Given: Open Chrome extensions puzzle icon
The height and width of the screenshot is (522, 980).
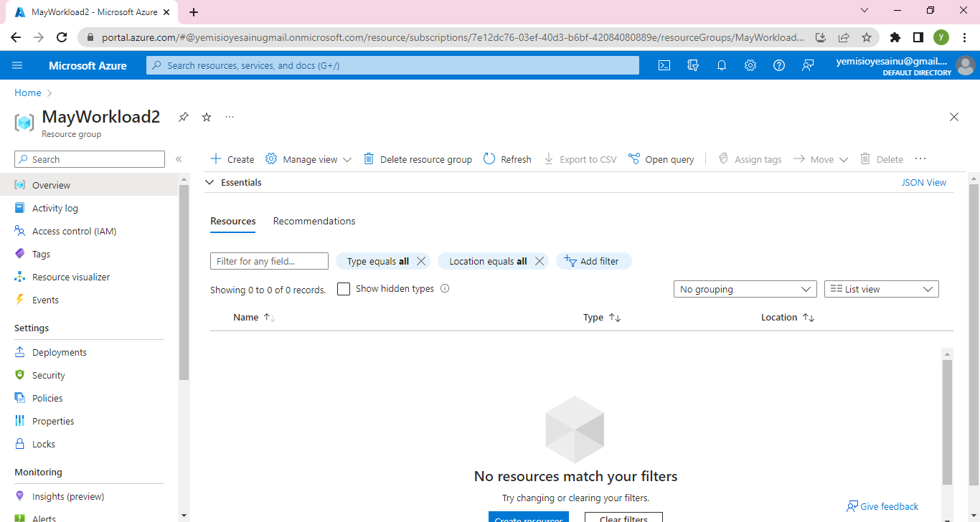Looking at the screenshot, I should tap(895, 37).
